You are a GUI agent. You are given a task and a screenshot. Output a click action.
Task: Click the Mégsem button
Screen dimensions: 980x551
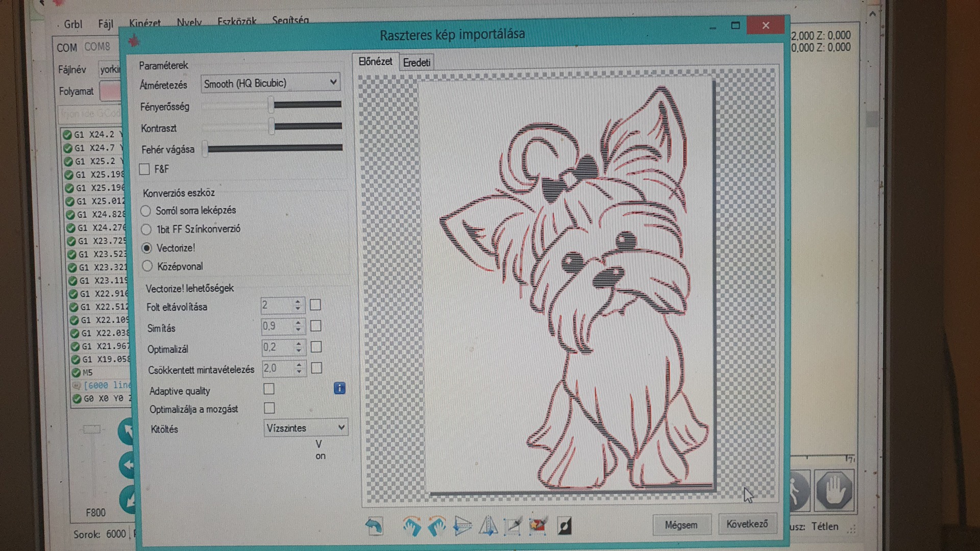[x=681, y=525]
